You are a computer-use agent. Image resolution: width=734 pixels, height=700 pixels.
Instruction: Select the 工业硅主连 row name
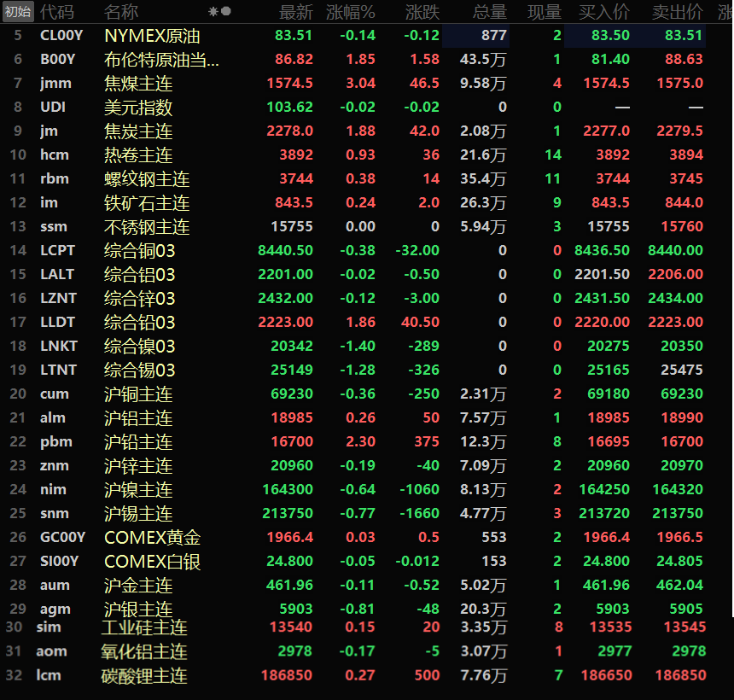tap(144, 627)
